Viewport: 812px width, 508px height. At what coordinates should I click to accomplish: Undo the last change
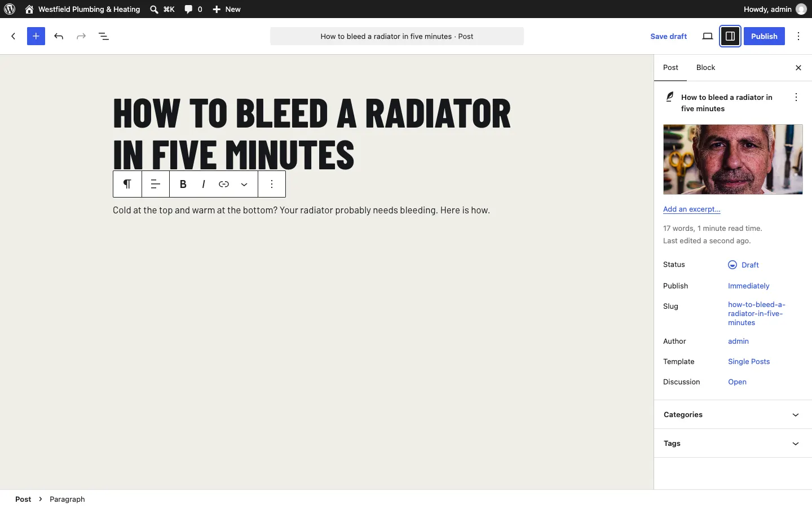pyautogui.click(x=59, y=36)
